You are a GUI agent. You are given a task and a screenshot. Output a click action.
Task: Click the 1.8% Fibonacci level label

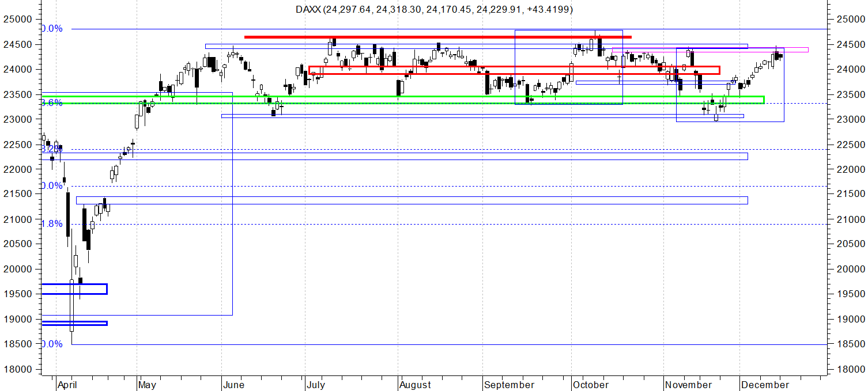tap(52, 224)
